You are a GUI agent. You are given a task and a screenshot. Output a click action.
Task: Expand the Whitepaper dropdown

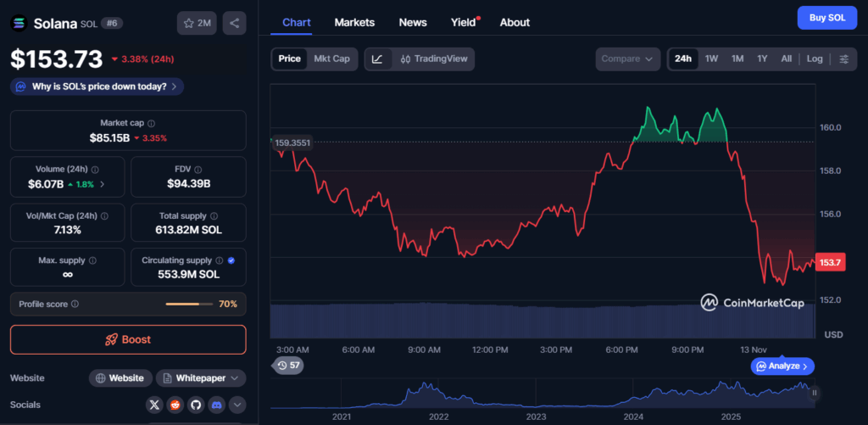coord(200,377)
